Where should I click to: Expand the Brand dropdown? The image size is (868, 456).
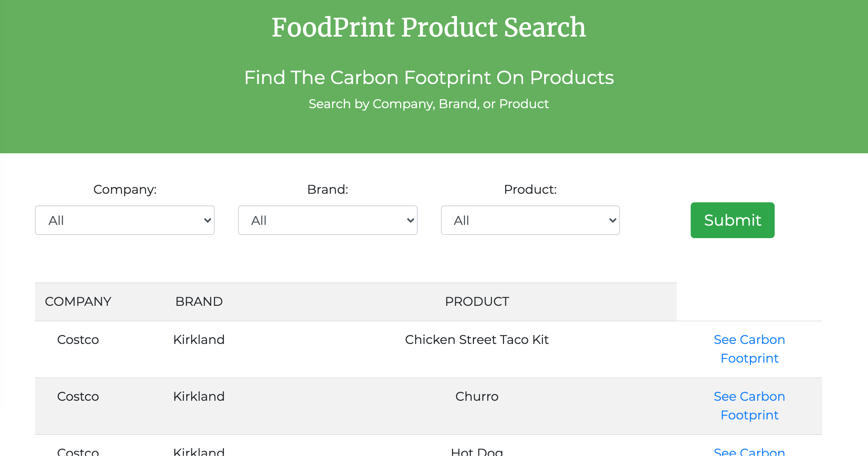(327, 220)
